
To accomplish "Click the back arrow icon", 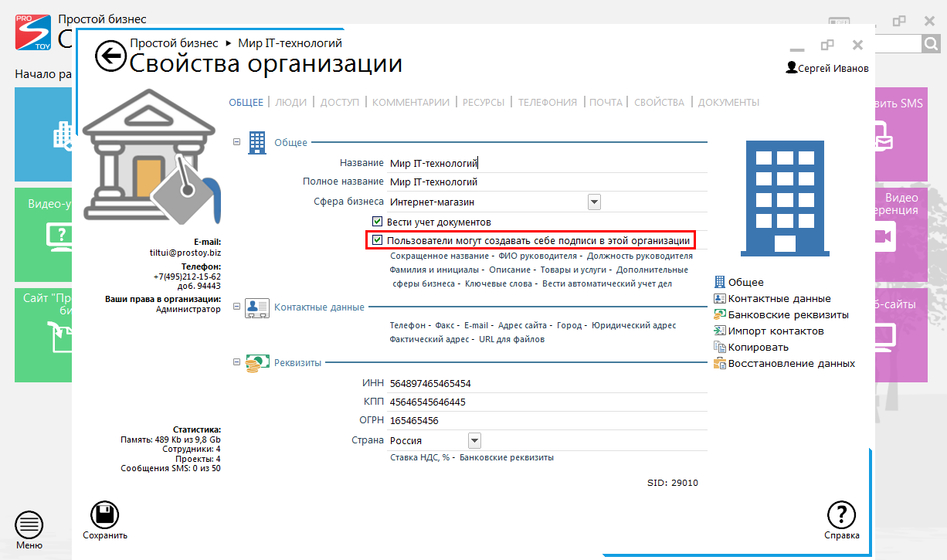I will (110, 56).
